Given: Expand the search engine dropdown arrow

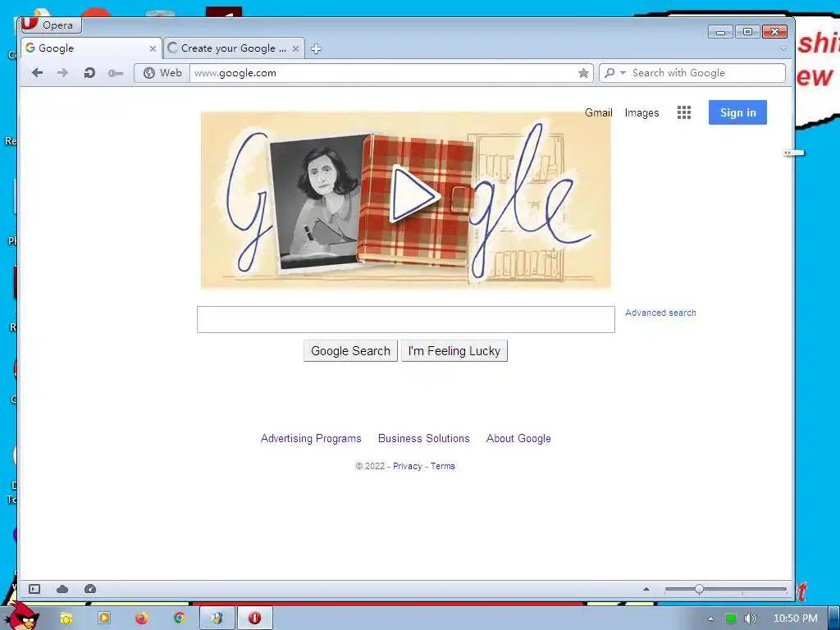Looking at the screenshot, I should point(623,73).
